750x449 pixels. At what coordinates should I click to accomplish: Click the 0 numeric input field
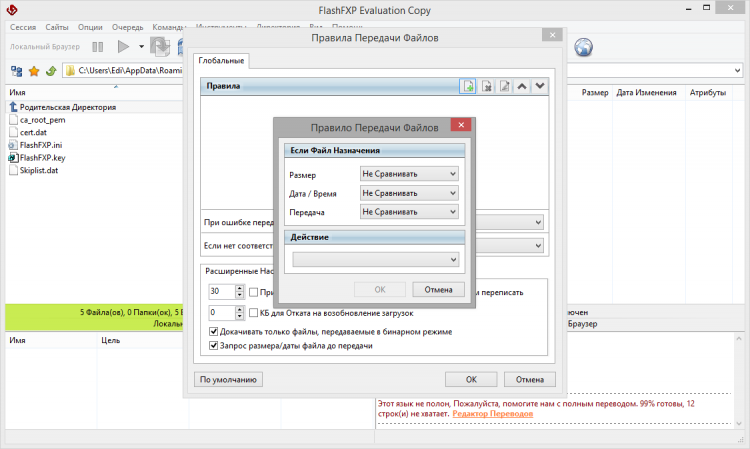222,313
